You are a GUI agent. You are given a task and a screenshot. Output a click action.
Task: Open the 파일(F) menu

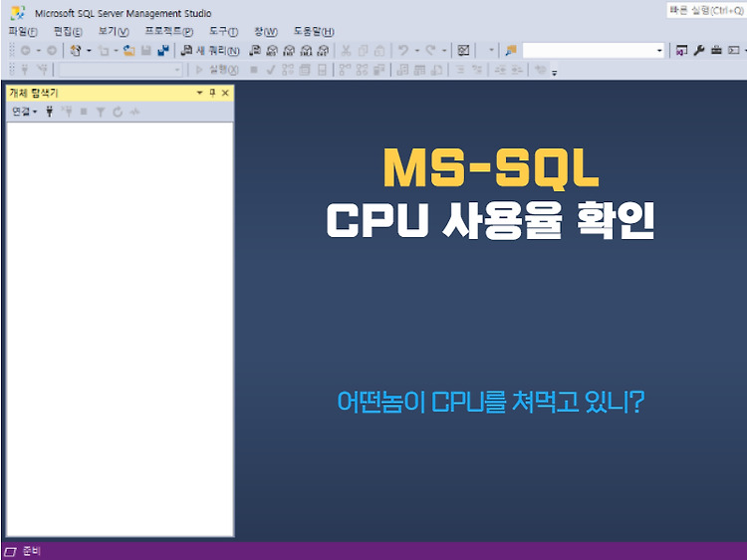click(23, 32)
